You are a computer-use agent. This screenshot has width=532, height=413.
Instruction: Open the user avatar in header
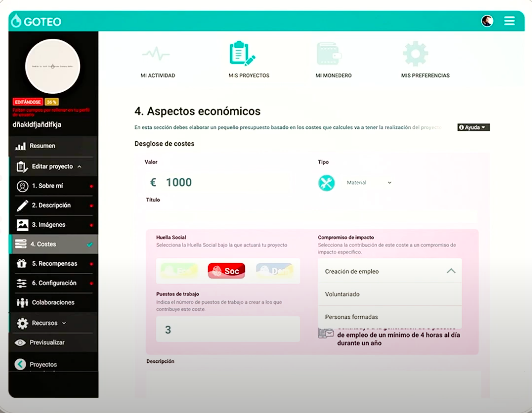point(487,21)
